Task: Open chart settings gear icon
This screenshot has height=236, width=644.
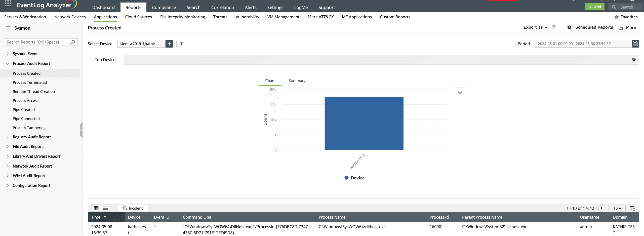Action: coord(634,60)
